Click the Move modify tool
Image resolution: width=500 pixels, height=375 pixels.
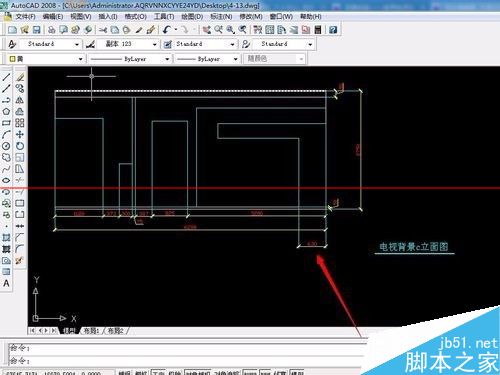(x=20, y=134)
